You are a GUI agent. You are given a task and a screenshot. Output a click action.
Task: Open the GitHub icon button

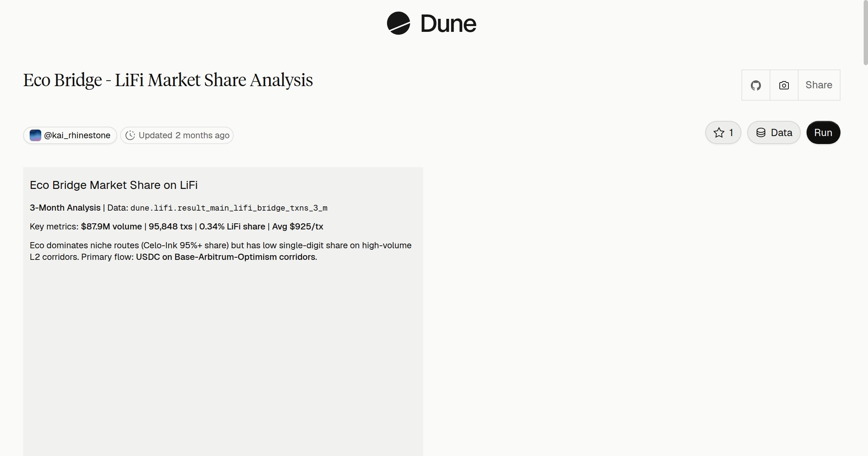tap(756, 85)
